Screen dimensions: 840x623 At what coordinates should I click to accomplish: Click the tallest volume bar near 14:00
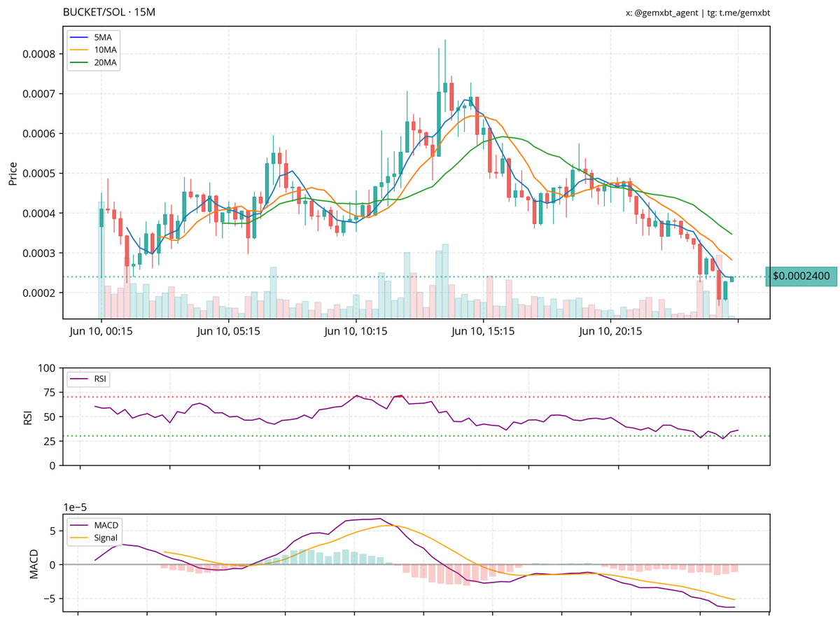point(444,280)
